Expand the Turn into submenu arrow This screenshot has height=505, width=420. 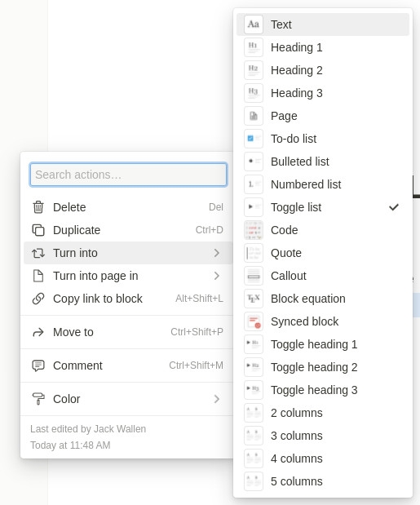click(x=217, y=253)
